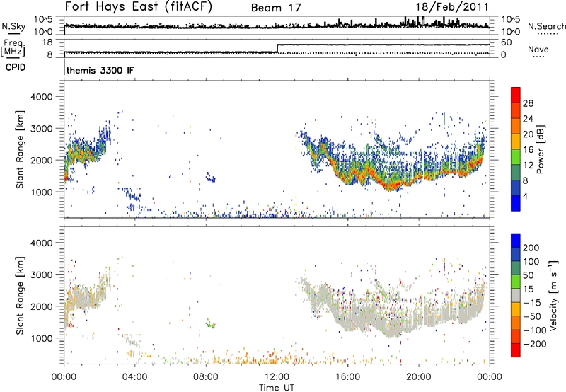566x392 pixels.
Task: Click the "CPID" row label
Action: 16,67
